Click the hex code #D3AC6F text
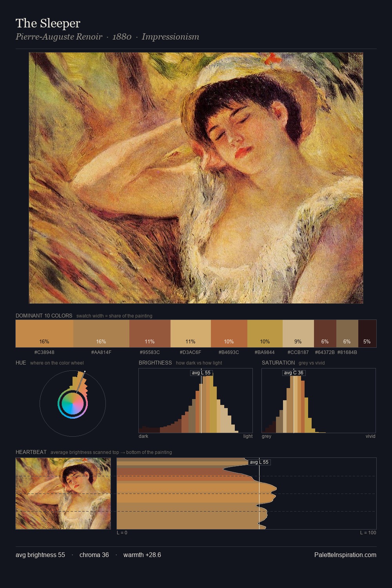This screenshot has width=392, height=588. pyautogui.click(x=191, y=352)
